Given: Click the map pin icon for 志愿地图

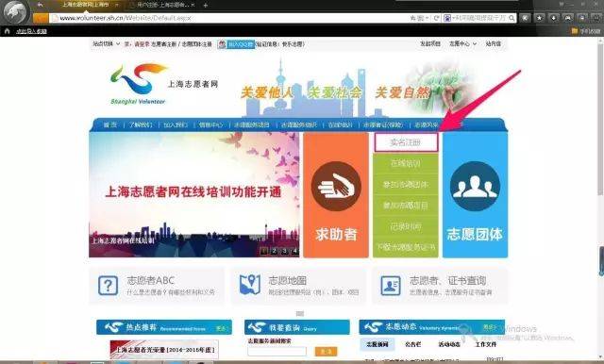Looking at the screenshot, I should tap(249, 285).
